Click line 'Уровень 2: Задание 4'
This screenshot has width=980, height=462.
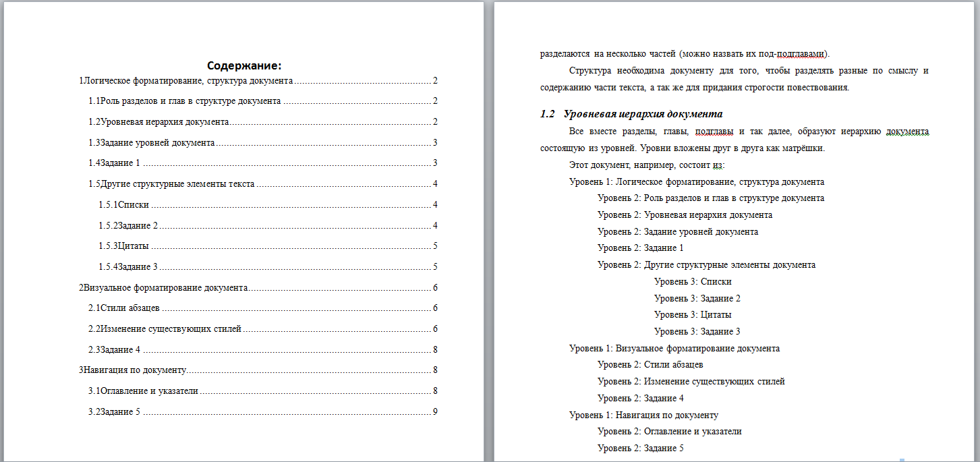click(641, 399)
